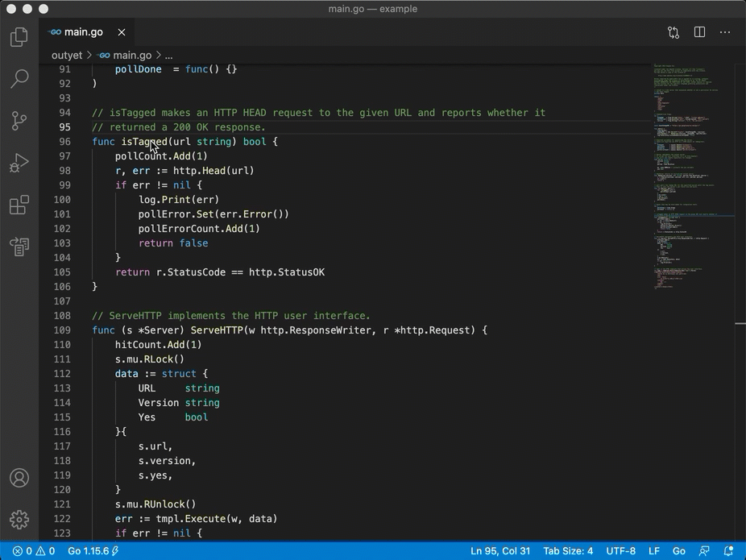The width and height of the screenshot is (746, 560).
Task: Open the More Actions editor menu
Action: click(x=724, y=32)
